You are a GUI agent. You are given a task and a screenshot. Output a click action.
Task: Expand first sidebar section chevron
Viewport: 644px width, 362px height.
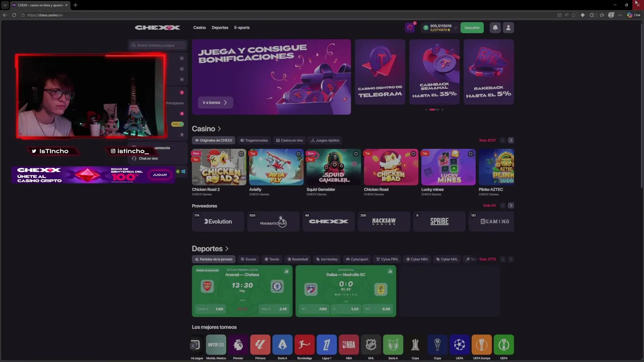(182, 58)
